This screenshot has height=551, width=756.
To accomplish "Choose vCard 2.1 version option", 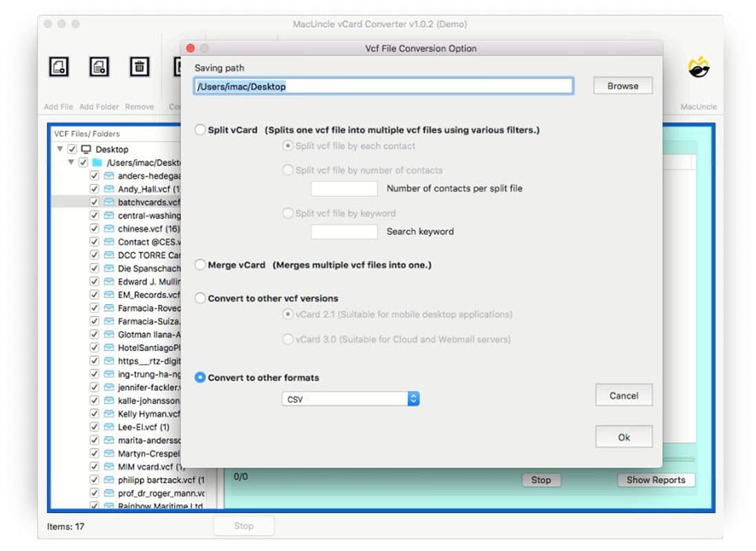I will pyautogui.click(x=288, y=314).
